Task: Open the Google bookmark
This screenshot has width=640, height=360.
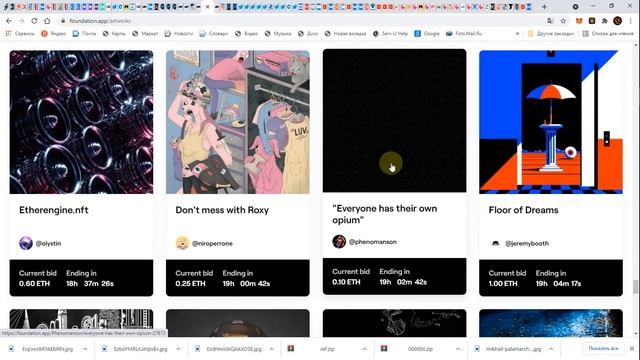Action: pyautogui.click(x=427, y=33)
